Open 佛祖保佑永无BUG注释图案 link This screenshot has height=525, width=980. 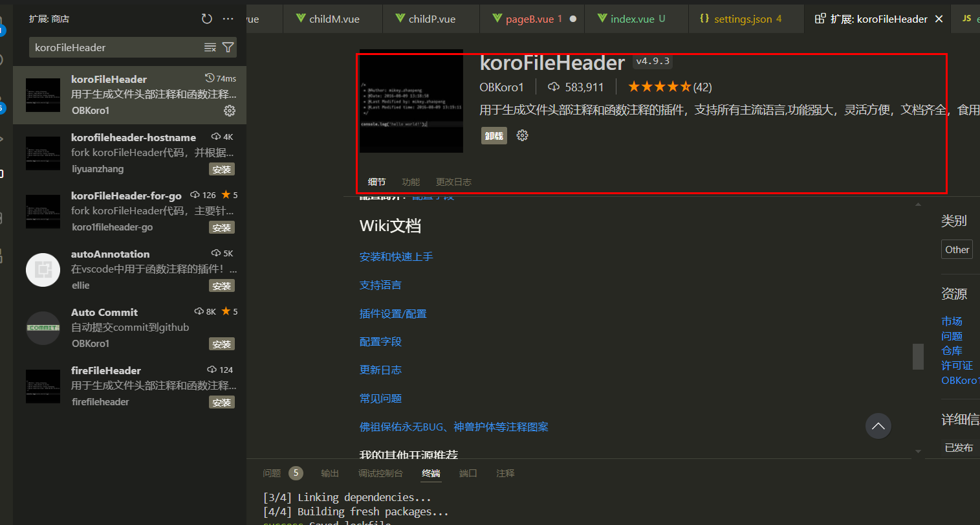454,427
